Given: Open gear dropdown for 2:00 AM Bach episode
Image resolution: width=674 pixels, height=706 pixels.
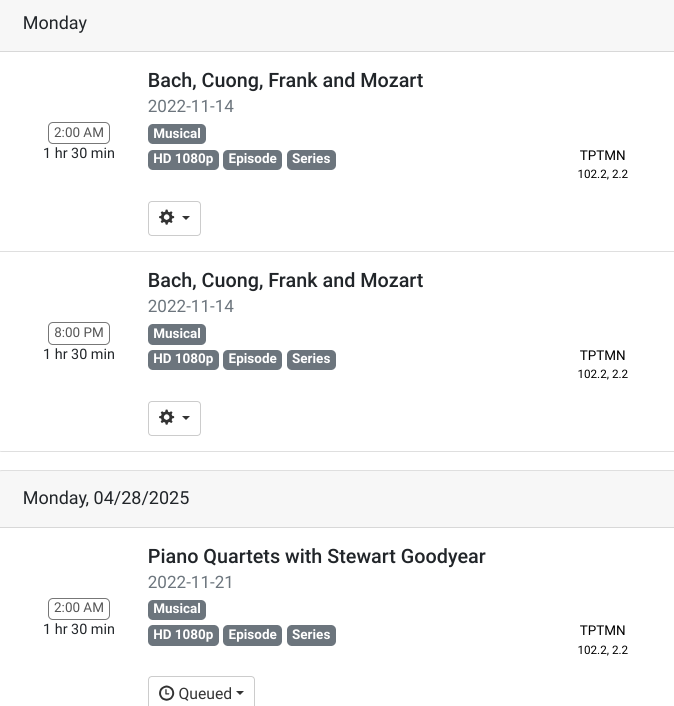Looking at the screenshot, I should tap(174, 218).
